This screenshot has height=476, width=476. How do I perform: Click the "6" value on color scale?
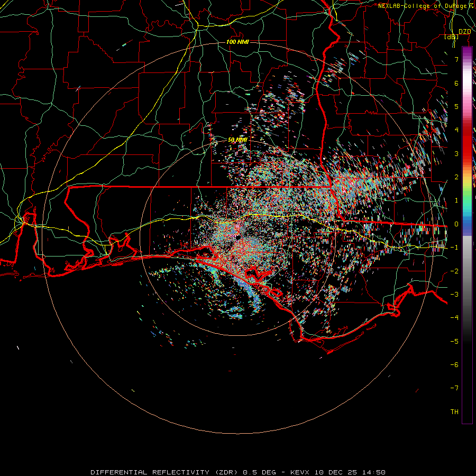coord(456,83)
